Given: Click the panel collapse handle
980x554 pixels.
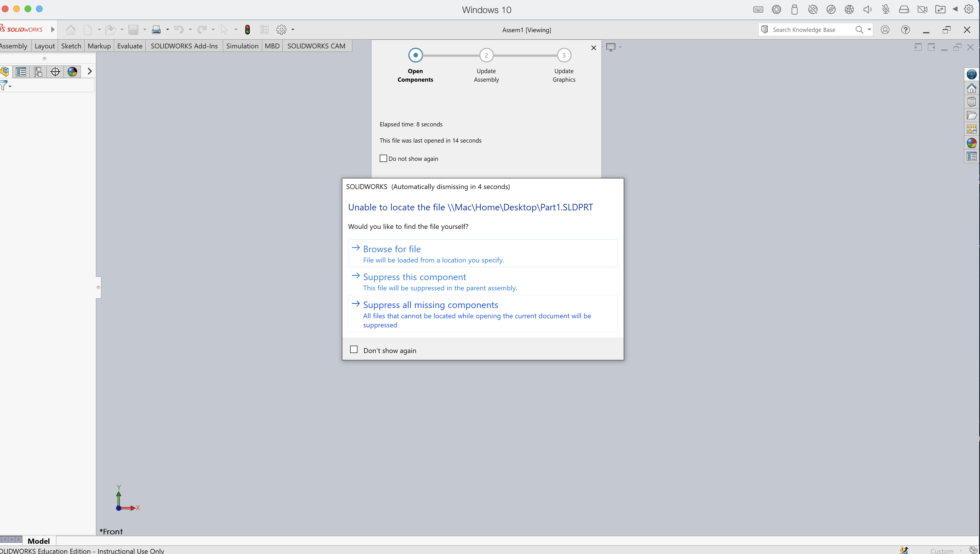Looking at the screenshot, I should (98, 287).
